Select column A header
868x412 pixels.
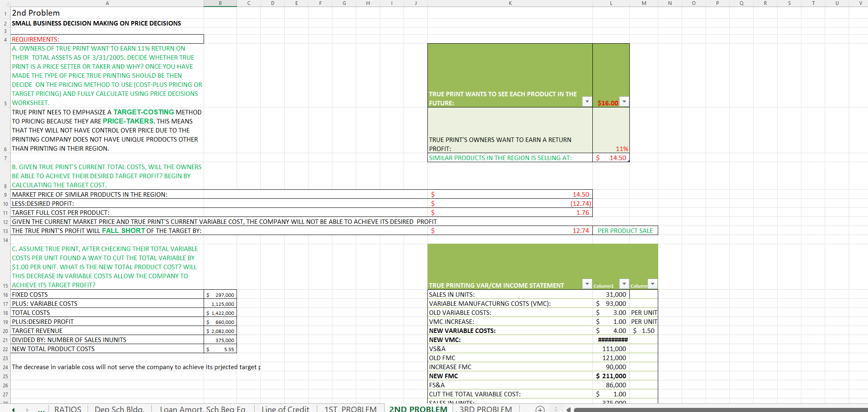(x=107, y=3)
